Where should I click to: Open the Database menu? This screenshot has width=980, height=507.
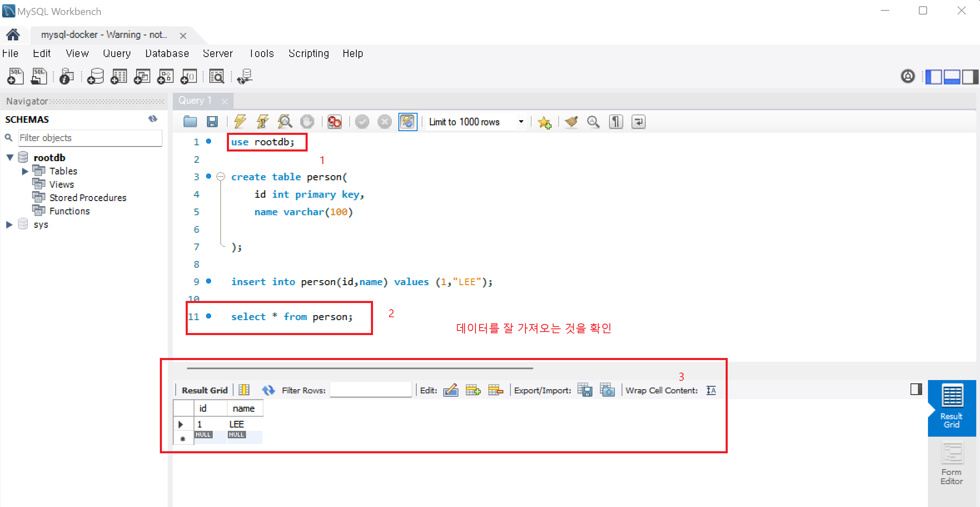click(167, 54)
